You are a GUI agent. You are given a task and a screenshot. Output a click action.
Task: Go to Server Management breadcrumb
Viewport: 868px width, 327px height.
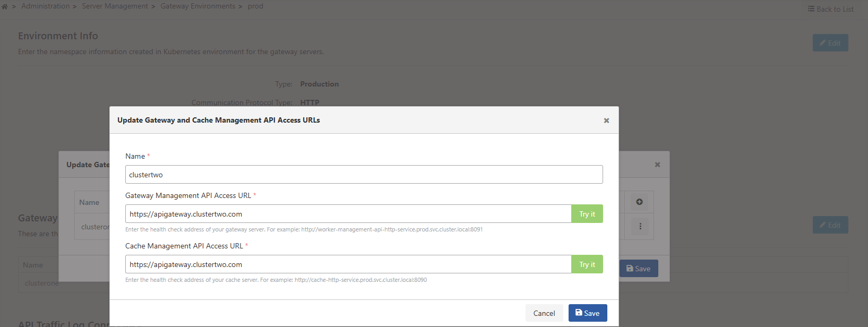point(115,6)
